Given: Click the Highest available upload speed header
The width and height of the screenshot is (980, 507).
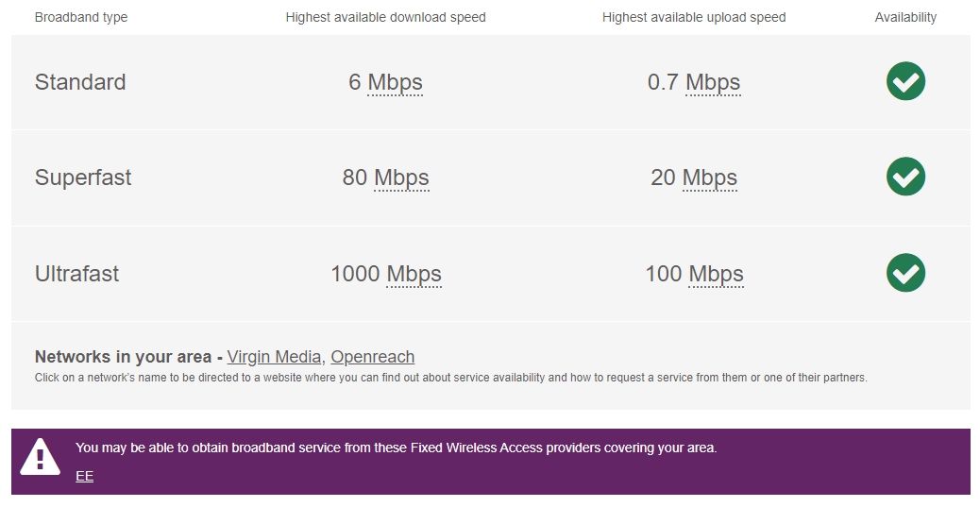Looking at the screenshot, I should (694, 17).
